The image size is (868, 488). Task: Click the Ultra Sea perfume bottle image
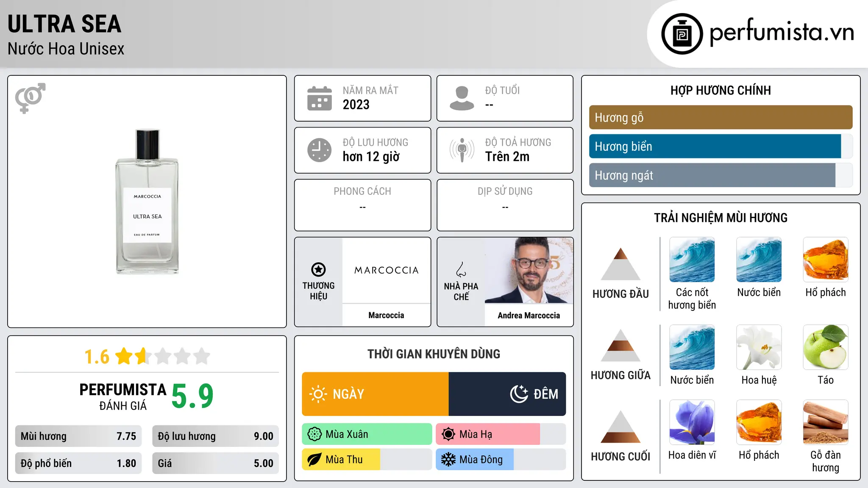pyautogui.click(x=147, y=202)
